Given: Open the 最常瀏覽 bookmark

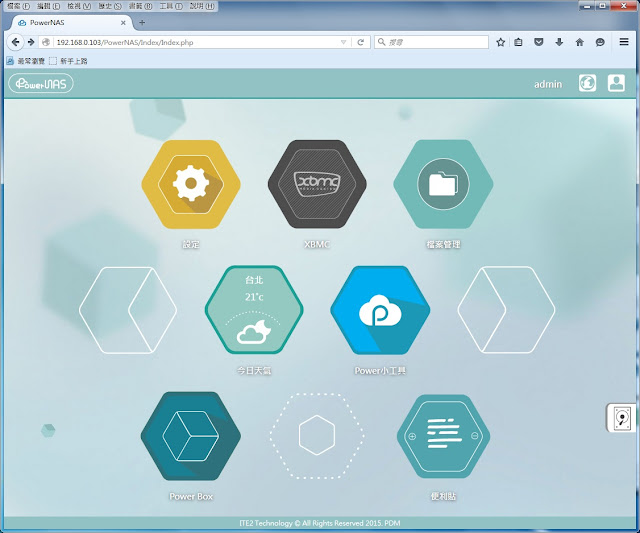Looking at the screenshot, I should 26,61.
